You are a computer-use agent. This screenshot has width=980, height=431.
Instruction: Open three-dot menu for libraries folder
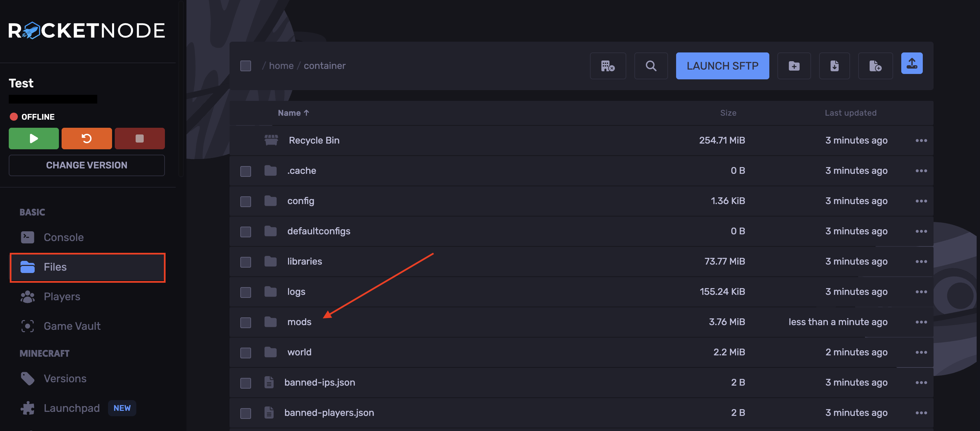[x=921, y=262]
